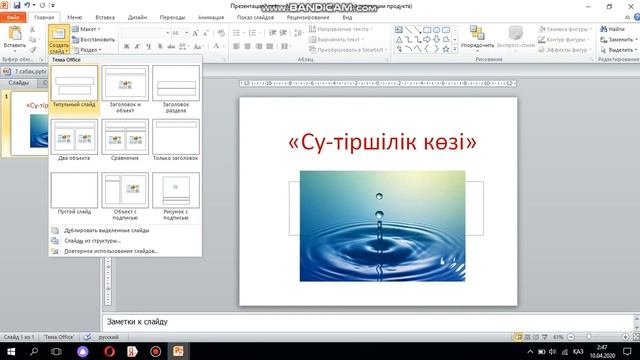Open the Windows Start menu
The height and width of the screenshot is (360, 640).
[x=11, y=351]
